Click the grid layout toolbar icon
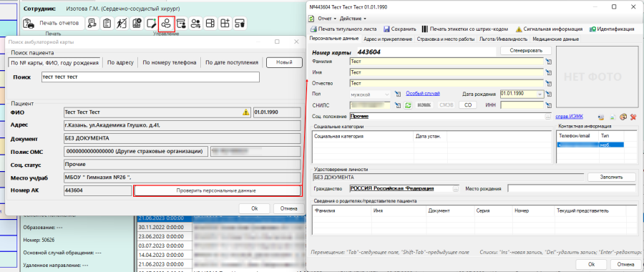Screen dimensions: 644x272 click(x=210, y=24)
